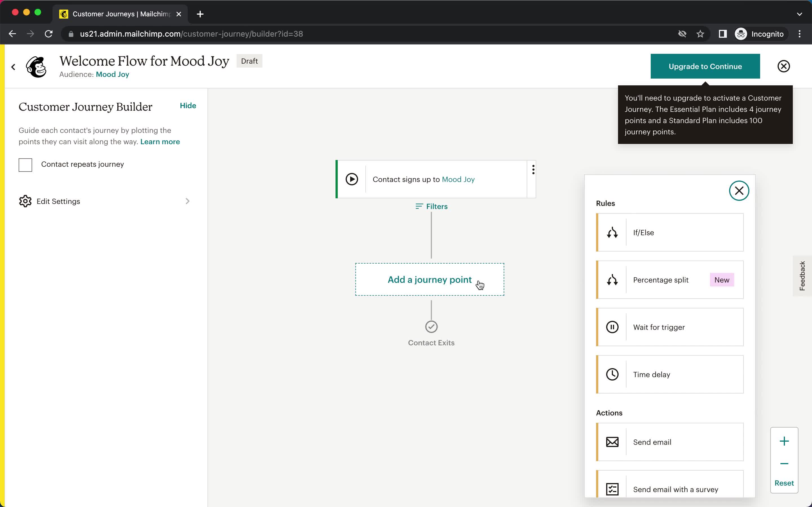Open the Customer Journeys tab
Screen dimensions: 812x507
tap(120, 13)
